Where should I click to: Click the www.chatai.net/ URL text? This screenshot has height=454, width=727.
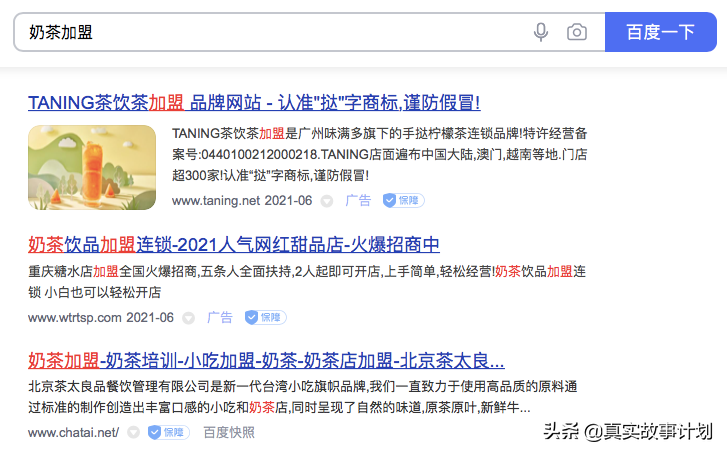[x=73, y=433]
